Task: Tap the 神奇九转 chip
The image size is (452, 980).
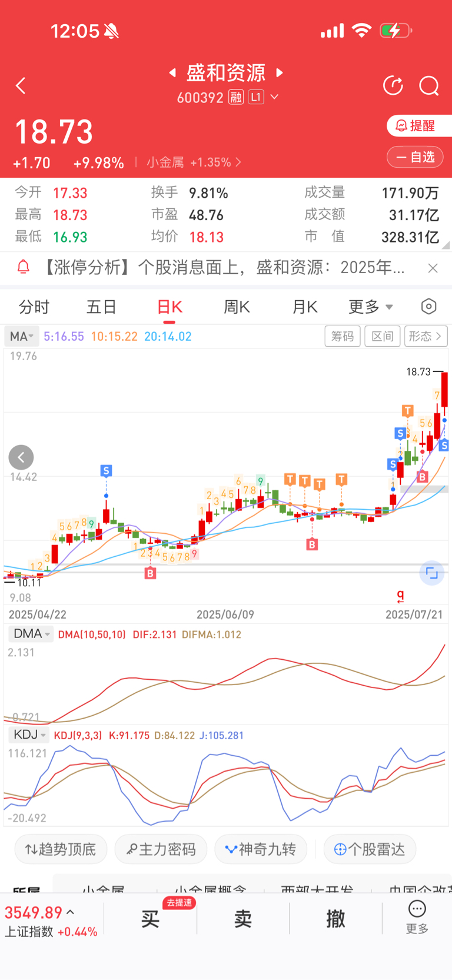Action: tap(261, 849)
